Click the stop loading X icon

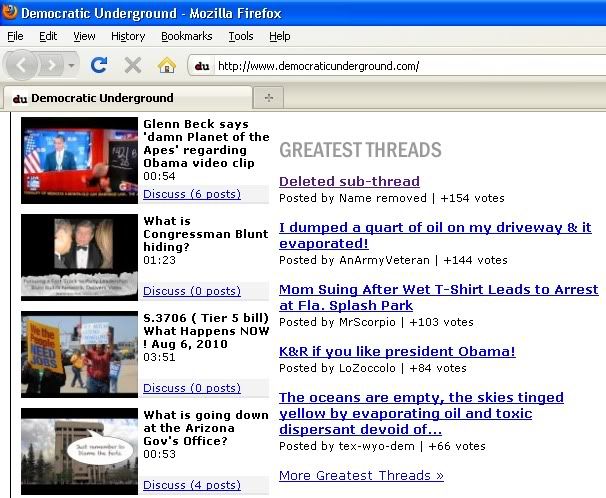(133, 65)
